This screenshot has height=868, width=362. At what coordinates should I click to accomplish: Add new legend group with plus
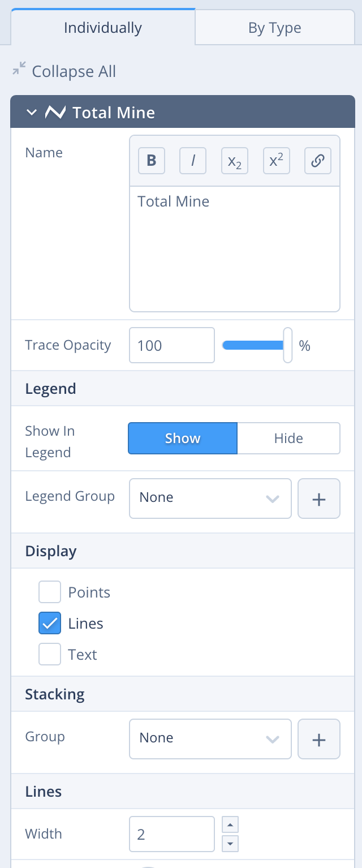point(319,499)
